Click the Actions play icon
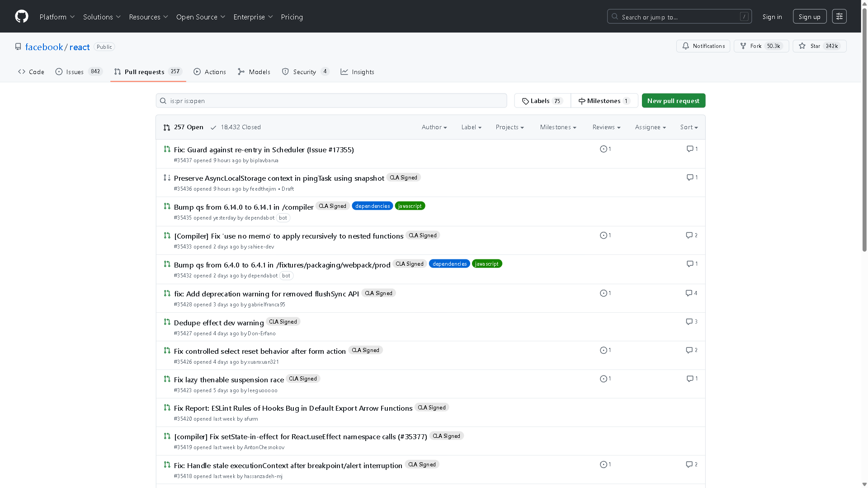The width and height of the screenshot is (868, 488). (x=197, y=71)
